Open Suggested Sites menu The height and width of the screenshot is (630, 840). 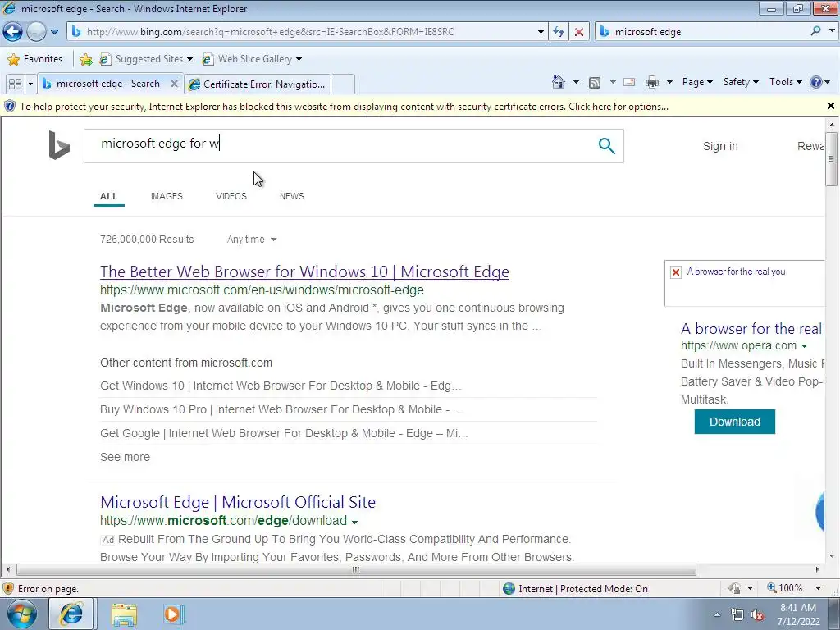point(146,59)
